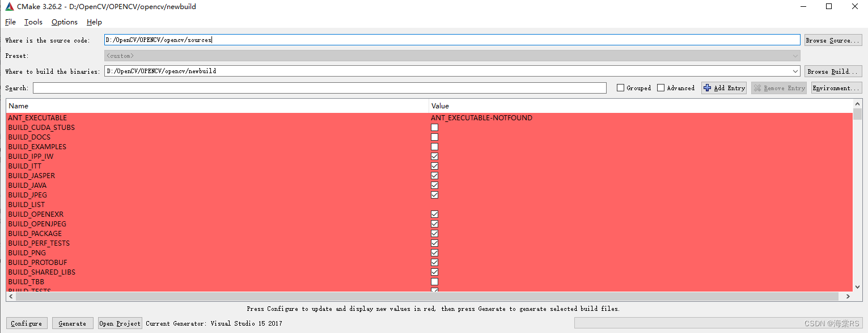Screen dimensions: 868x333
Task: Open the Help menu
Action: tap(94, 22)
